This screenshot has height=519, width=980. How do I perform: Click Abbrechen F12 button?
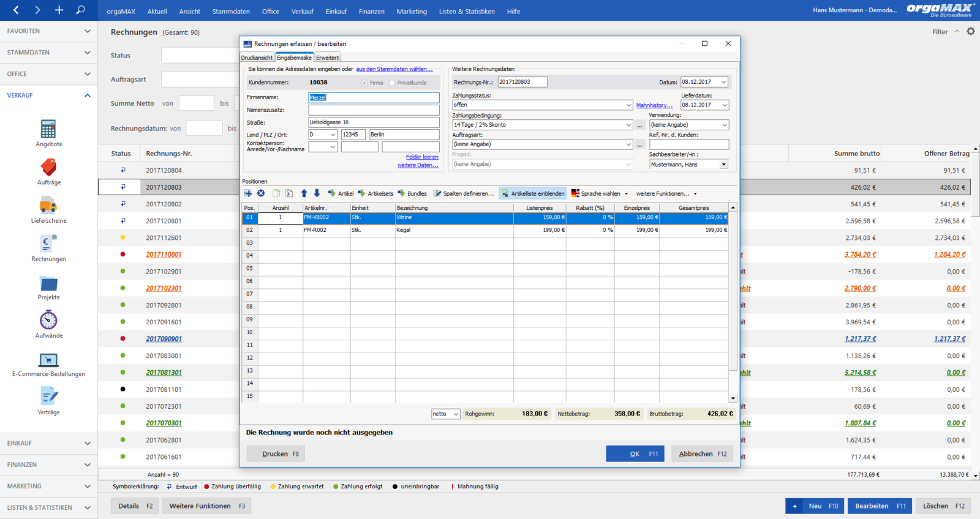703,454
